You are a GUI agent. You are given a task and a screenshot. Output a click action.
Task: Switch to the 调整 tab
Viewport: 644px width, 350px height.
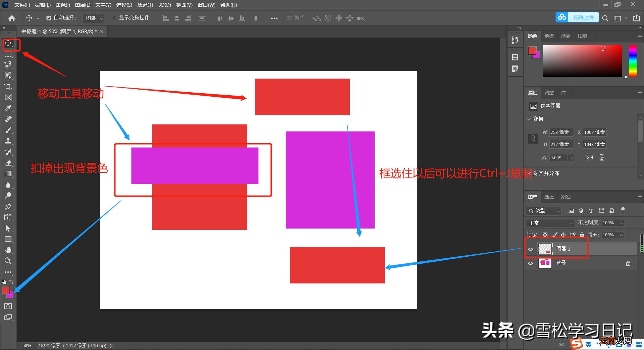pyautogui.click(x=549, y=93)
